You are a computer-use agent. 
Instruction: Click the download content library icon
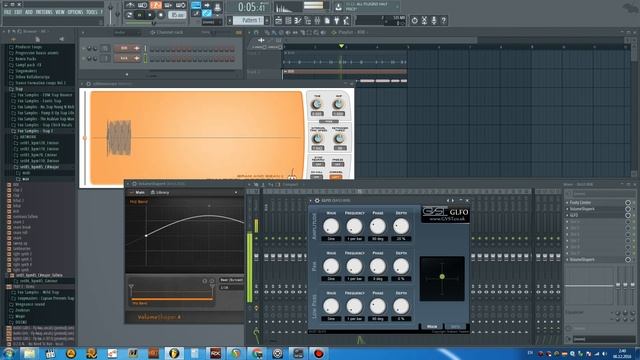click(x=338, y=7)
